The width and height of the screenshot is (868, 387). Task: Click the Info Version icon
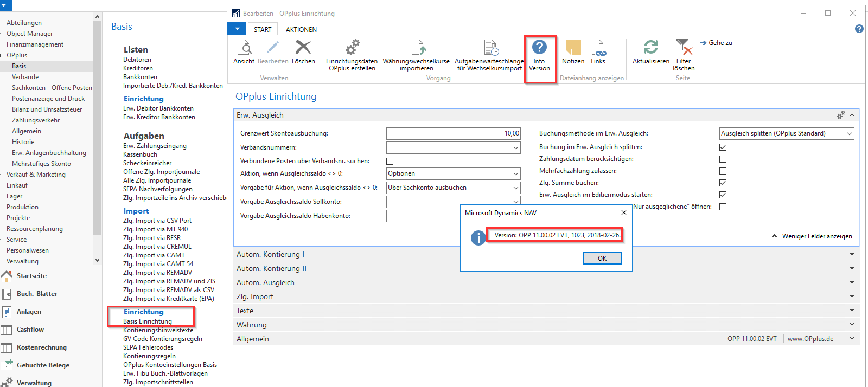539,48
